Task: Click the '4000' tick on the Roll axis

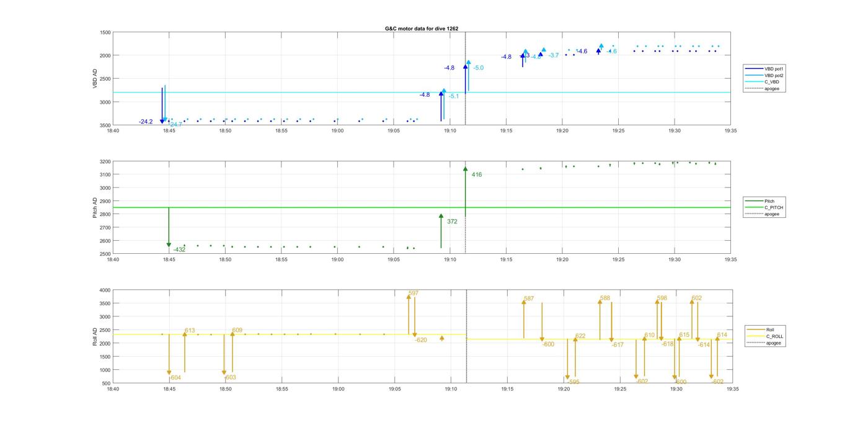Action: click(105, 290)
